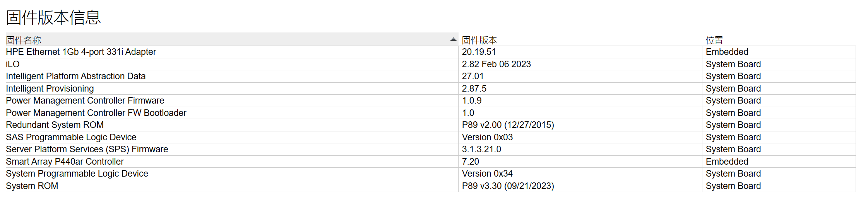
Task: Click the System ROM firmware name
Action: coord(32,186)
